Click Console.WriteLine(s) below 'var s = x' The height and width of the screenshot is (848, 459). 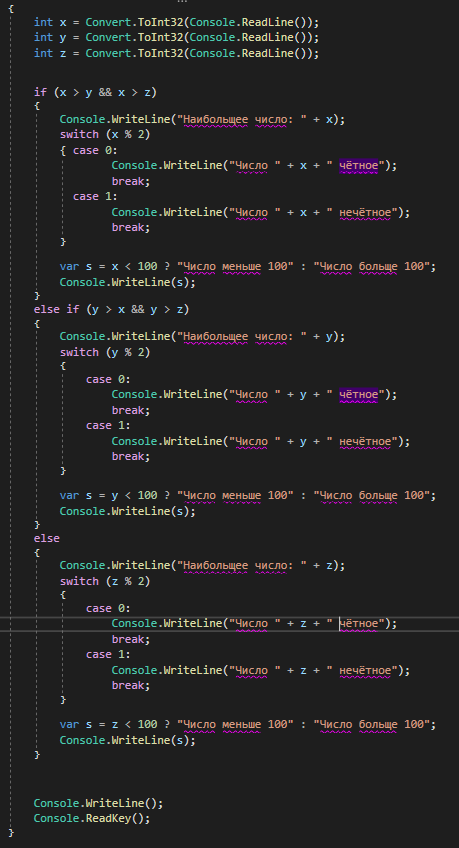coord(128,282)
